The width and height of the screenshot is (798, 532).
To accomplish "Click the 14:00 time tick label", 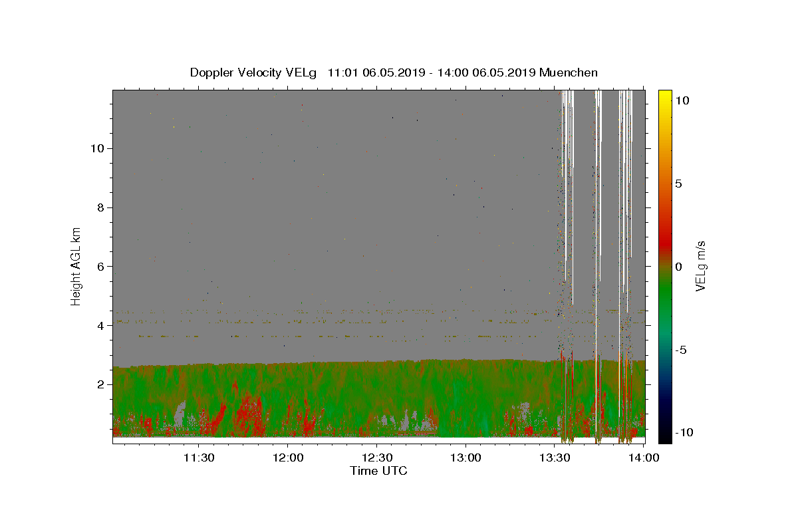I will [644, 458].
